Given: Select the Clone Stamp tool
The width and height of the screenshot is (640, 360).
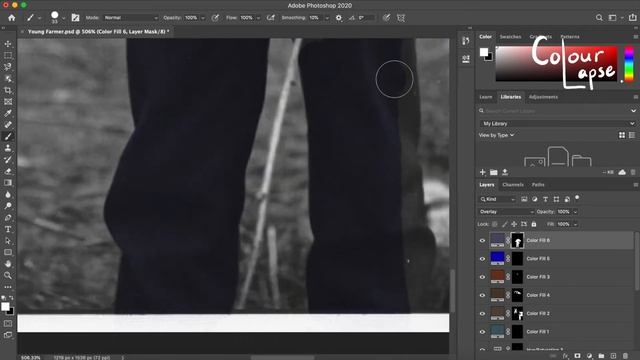Looking at the screenshot, I should coord(8,148).
